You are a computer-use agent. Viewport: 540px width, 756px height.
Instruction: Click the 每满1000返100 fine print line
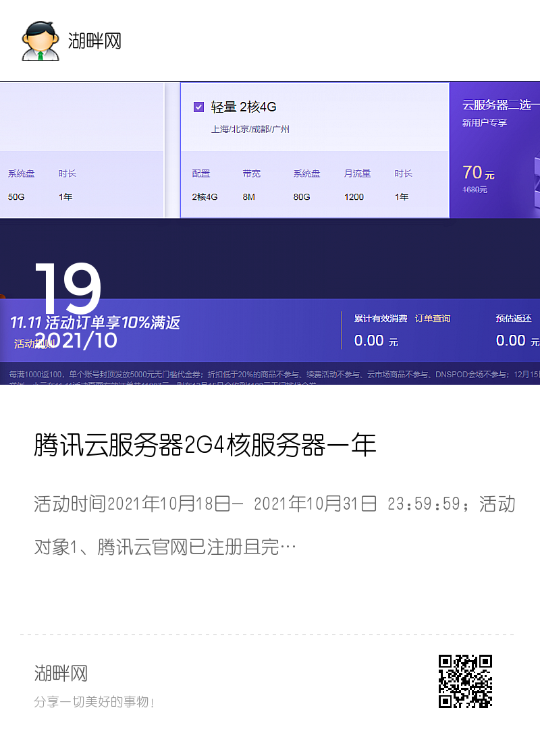274,374
